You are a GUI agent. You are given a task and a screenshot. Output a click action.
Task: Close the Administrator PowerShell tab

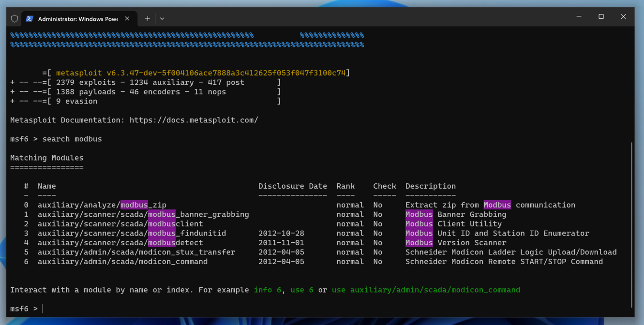127,18
